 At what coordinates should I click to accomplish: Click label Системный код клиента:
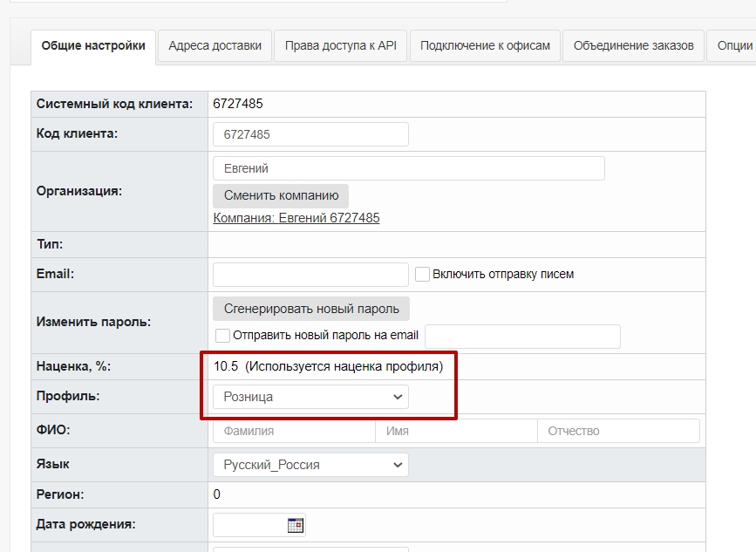(114, 104)
